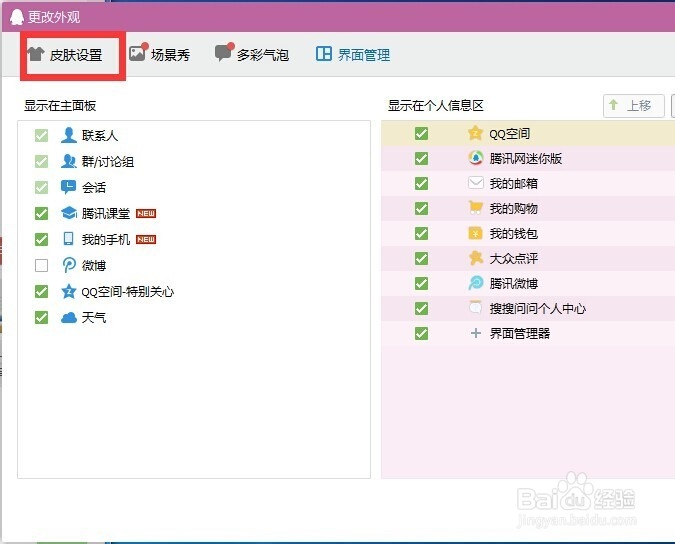Click the 大众点评 icon

[x=476, y=258]
